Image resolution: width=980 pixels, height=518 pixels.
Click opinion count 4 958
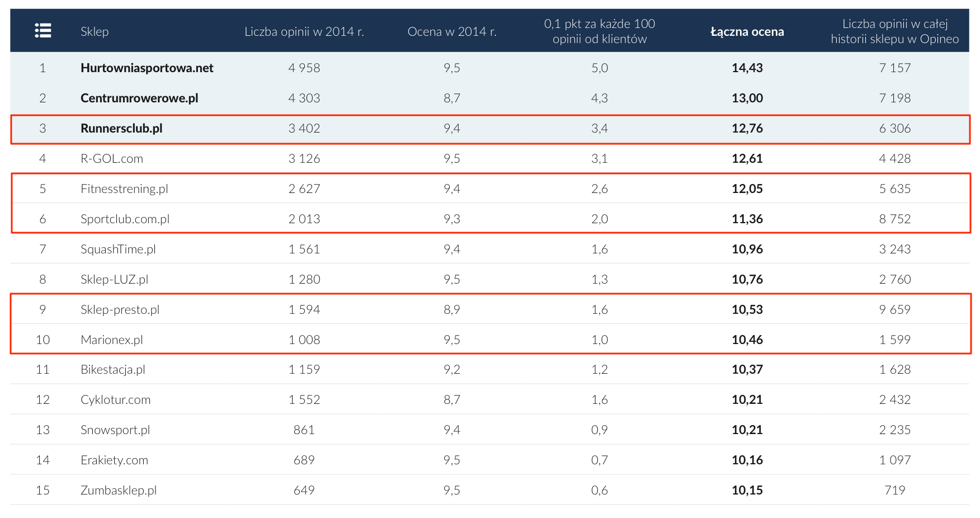304,68
